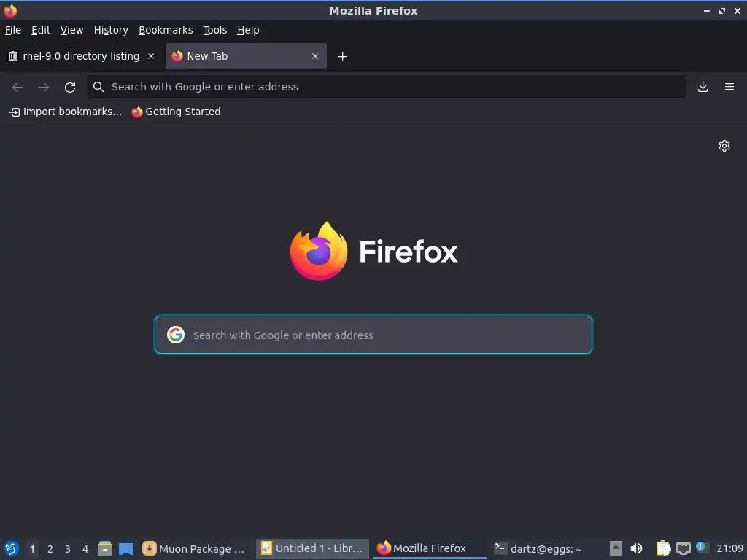747x560 pixels.
Task: Switch to virtual desktop 2
Action: coord(50,549)
